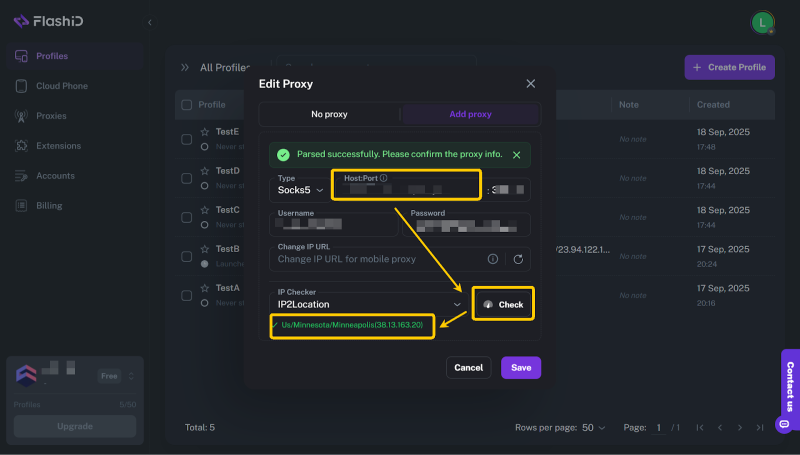
Task: Open Proxies in the sidebar
Action: (50, 116)
